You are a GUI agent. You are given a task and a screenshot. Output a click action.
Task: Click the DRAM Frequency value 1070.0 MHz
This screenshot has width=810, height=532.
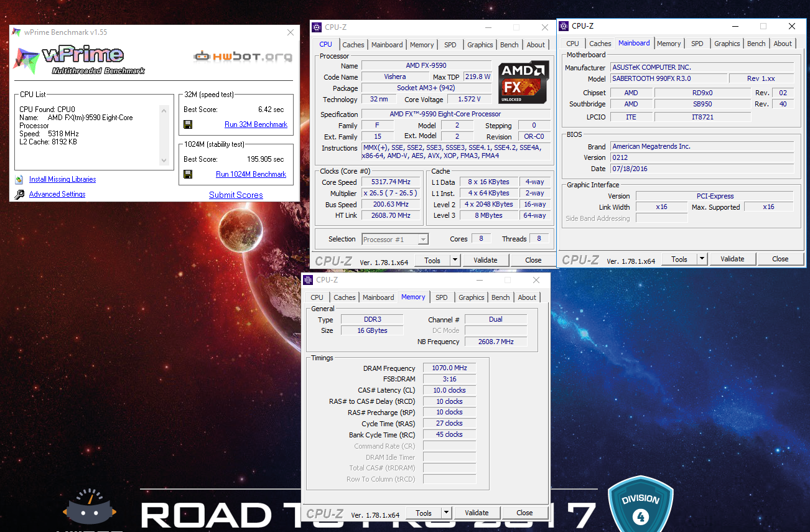pyautogui.click(x=449, y=368)
